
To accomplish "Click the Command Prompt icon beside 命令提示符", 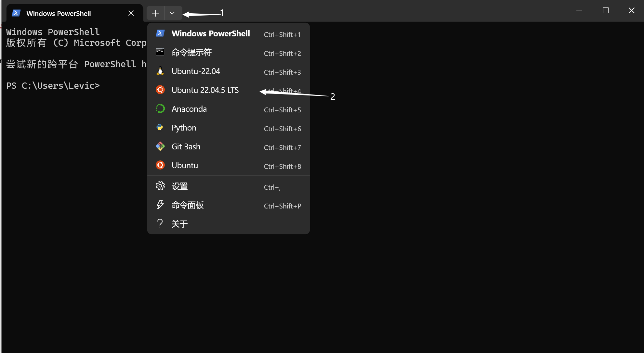I will 160,52.
